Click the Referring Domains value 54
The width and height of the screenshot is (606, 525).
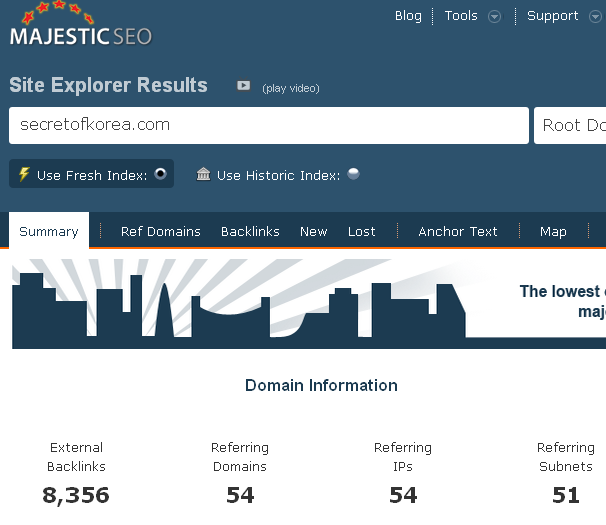(240, 495)
